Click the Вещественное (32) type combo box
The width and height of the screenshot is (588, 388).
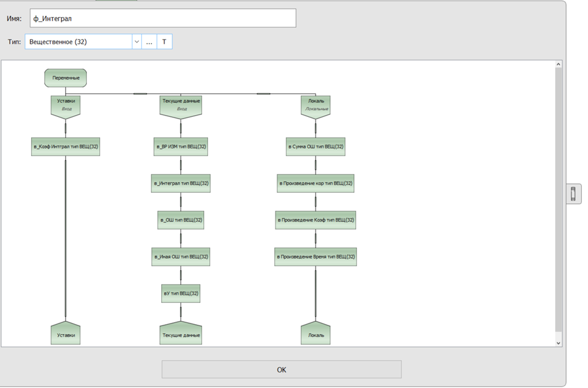click(78, 42)
